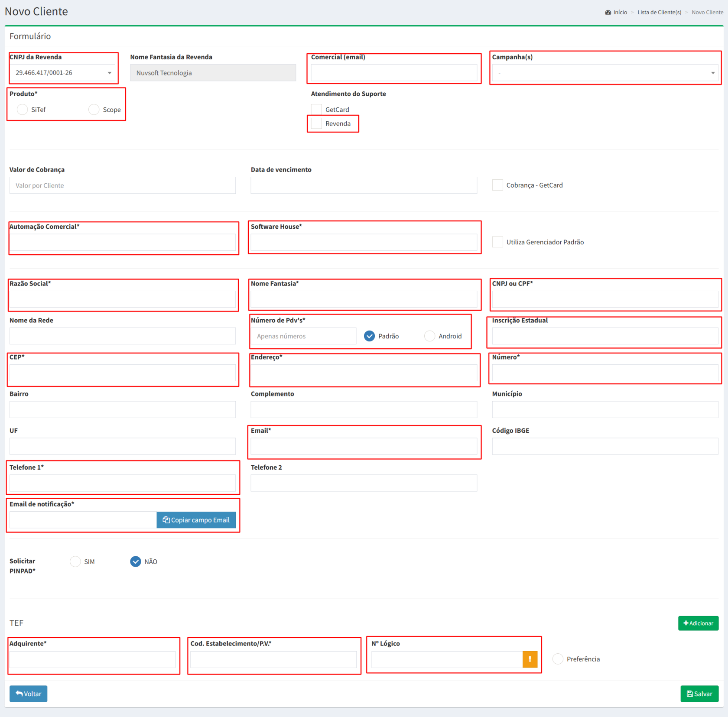The width and height of the screenshot is (728, 717).
Task: Focus the Número de Pdv's number field
Action: click(x=303, y=336)
